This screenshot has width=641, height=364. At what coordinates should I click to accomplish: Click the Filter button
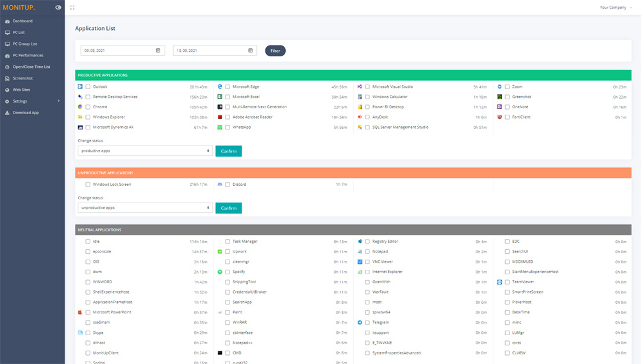[275, 51]
